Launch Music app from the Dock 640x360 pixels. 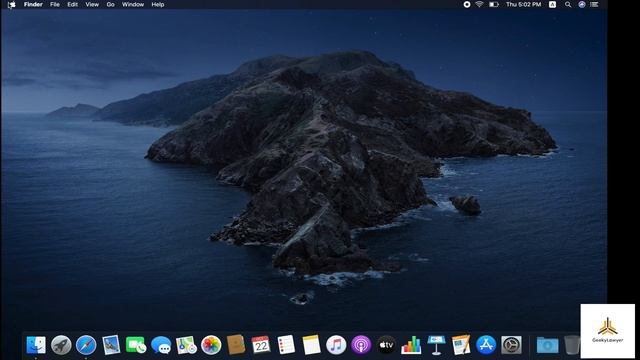click(336, 345)
